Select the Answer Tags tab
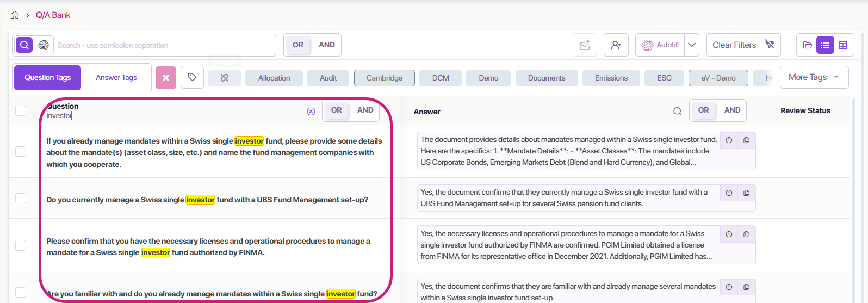Image resolution: width=868 pixels, height=303 pixels. (x=116, y=78)
